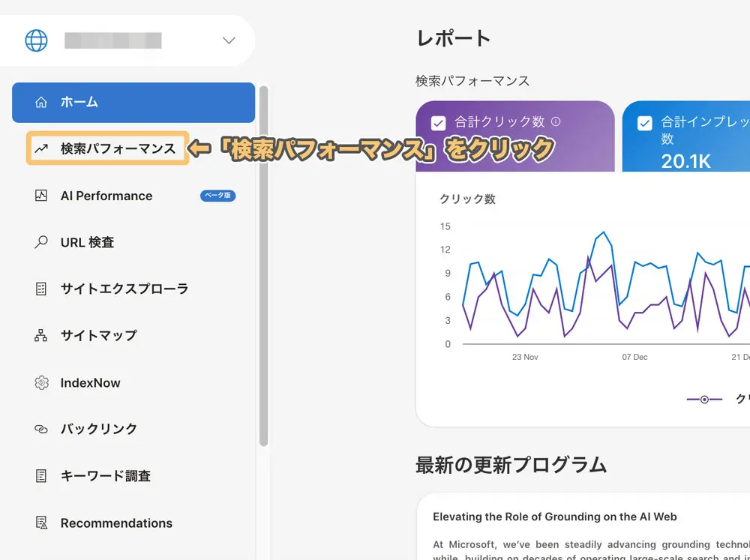Click the サイトエクスプローラ document icon

(x=41, y=289)
